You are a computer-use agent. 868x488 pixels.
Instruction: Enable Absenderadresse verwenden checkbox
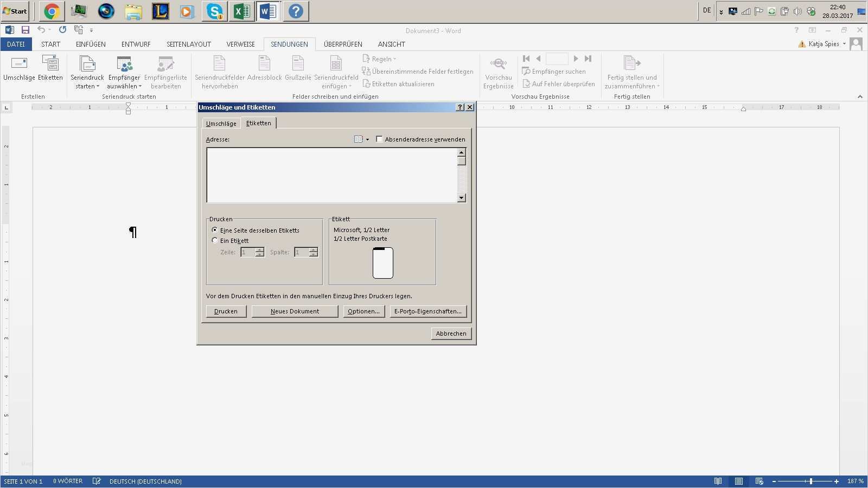(379, 139)
